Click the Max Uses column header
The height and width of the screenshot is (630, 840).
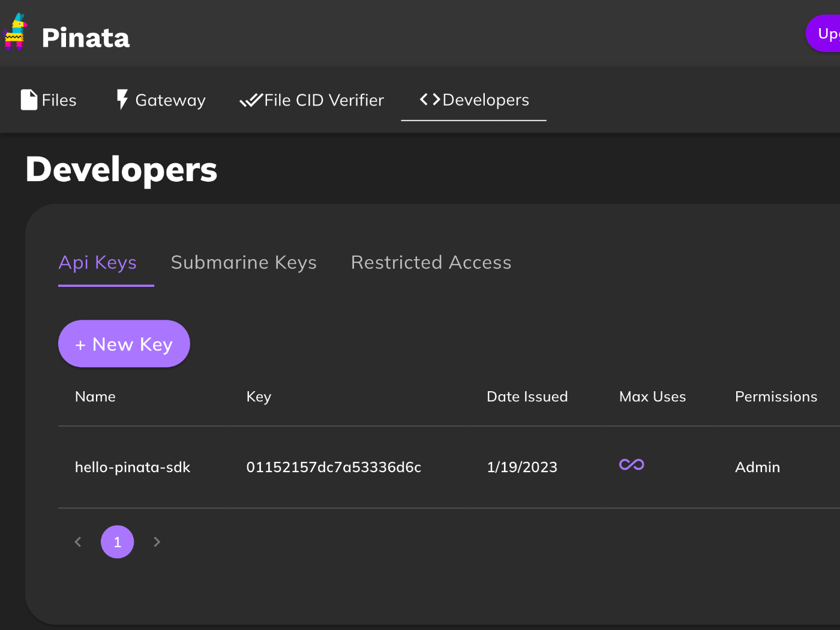click(x=653, y=397)
